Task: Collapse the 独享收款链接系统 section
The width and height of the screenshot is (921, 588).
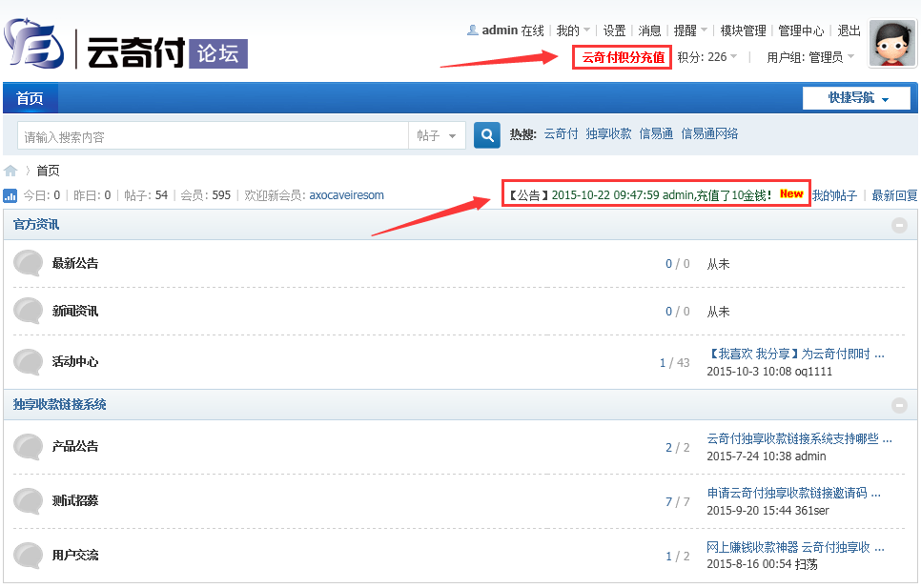Action: (899, 405)
